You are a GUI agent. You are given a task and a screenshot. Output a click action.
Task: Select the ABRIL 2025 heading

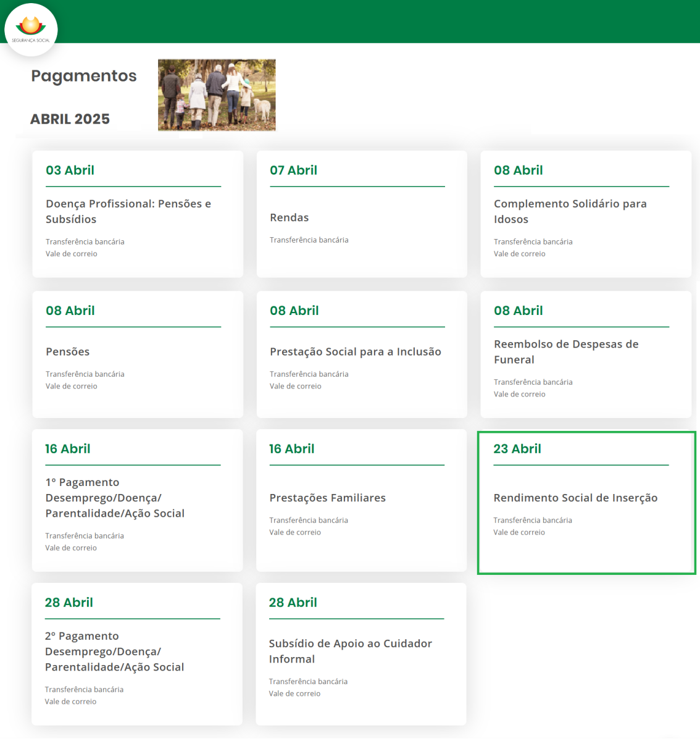pos(70,119)
